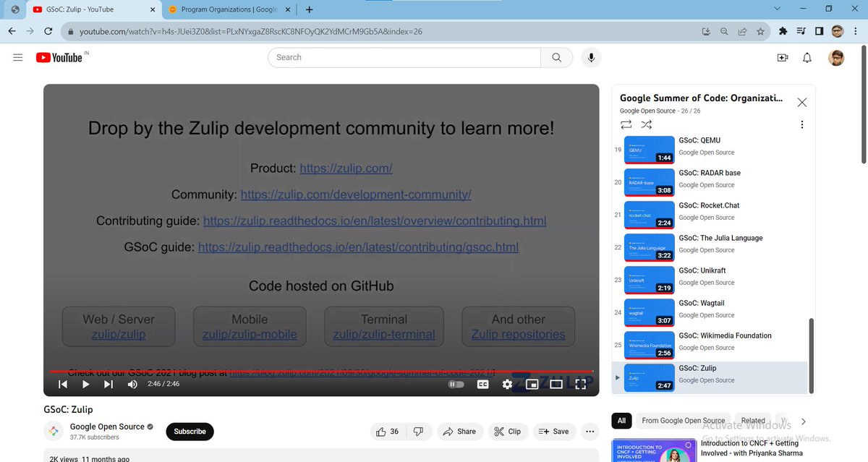Toggle loop playlist icon

(626, 124)
